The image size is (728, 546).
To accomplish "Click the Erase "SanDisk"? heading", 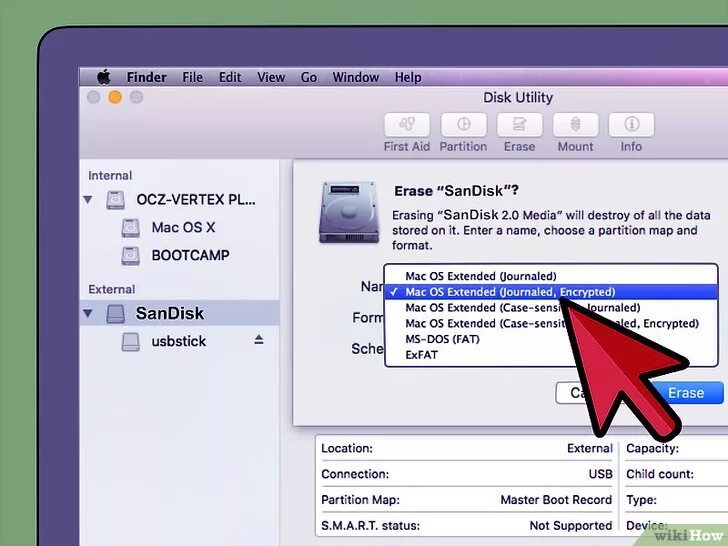I will (456, 191).
